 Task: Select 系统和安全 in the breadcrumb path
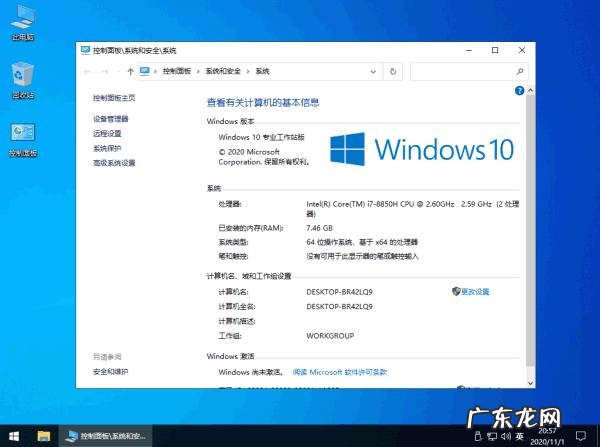coord(223,71)
